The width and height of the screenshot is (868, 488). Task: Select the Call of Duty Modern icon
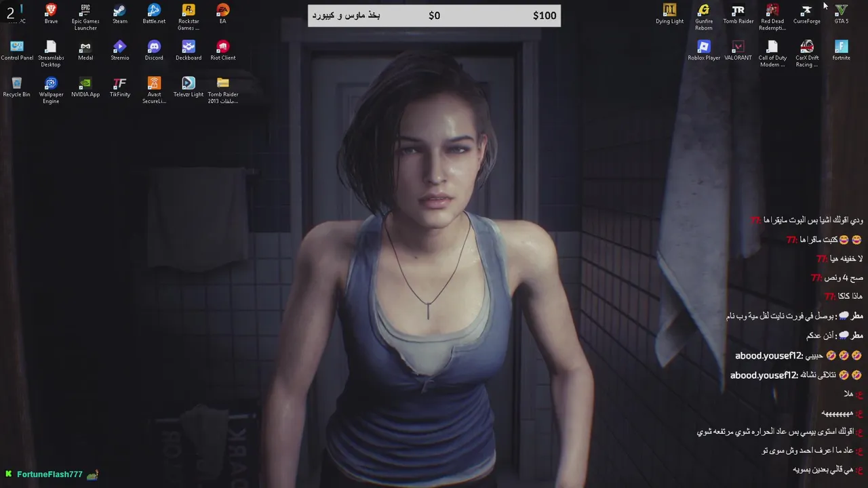(772, 54)
